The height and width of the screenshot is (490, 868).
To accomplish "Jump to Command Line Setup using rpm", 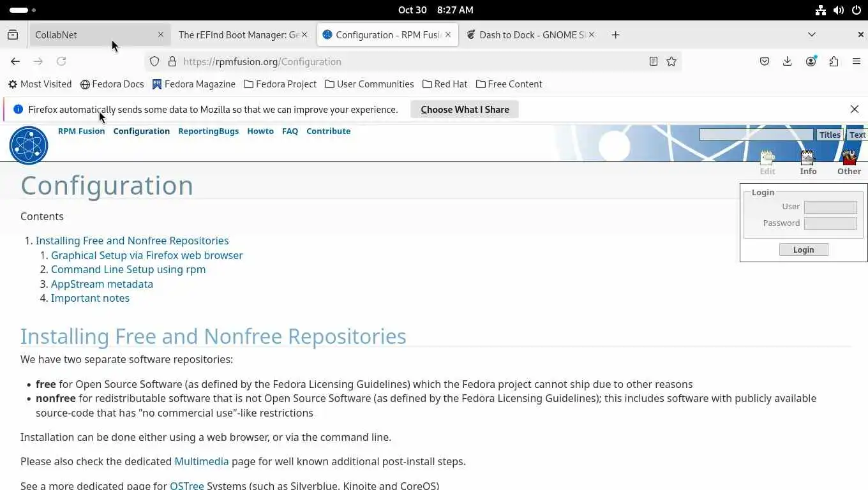I will pyautogui.click(x=128, y=269).
